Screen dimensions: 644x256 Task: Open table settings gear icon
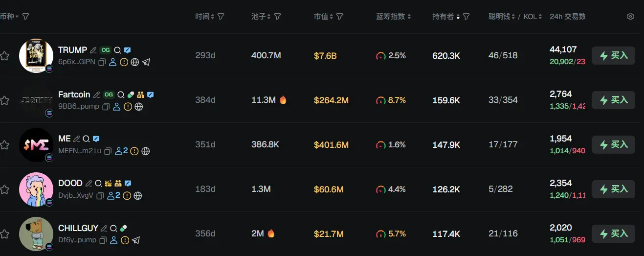(630, 17)
